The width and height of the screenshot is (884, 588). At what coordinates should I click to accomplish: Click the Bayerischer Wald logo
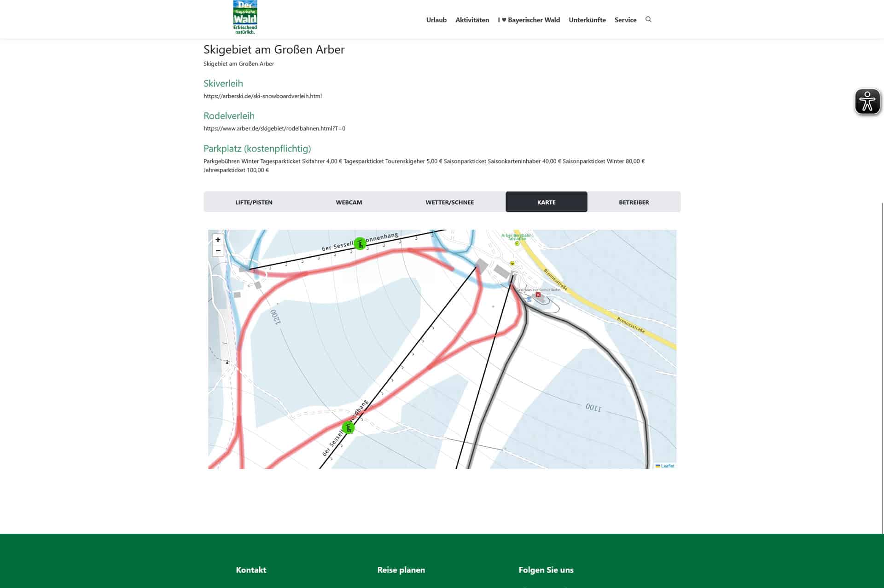[x=245, y=17]
